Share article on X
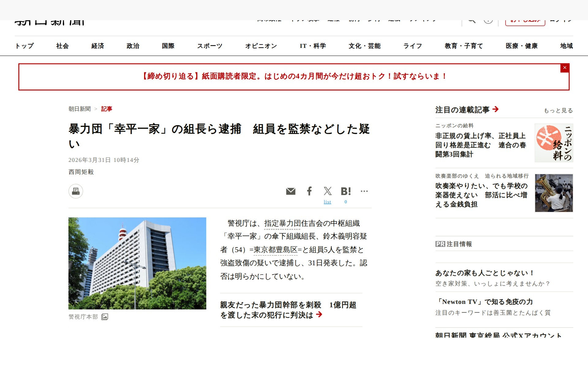This screenshot has width=588, height=368. pyautogui.click(x=327, y=191)
